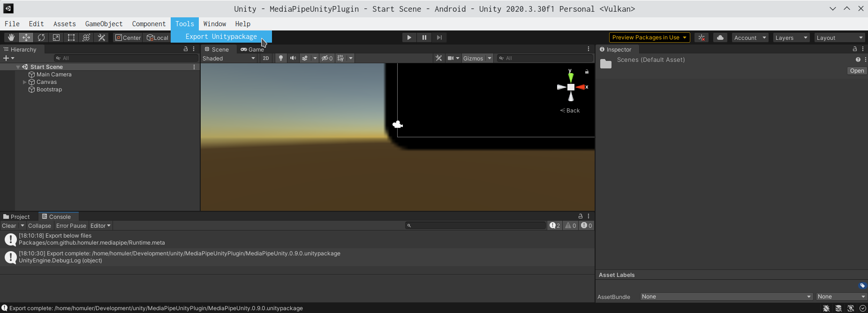The width and height of the screenshot is (868, 313).
Task: Click the Pause button
Action: coord(424,37)
